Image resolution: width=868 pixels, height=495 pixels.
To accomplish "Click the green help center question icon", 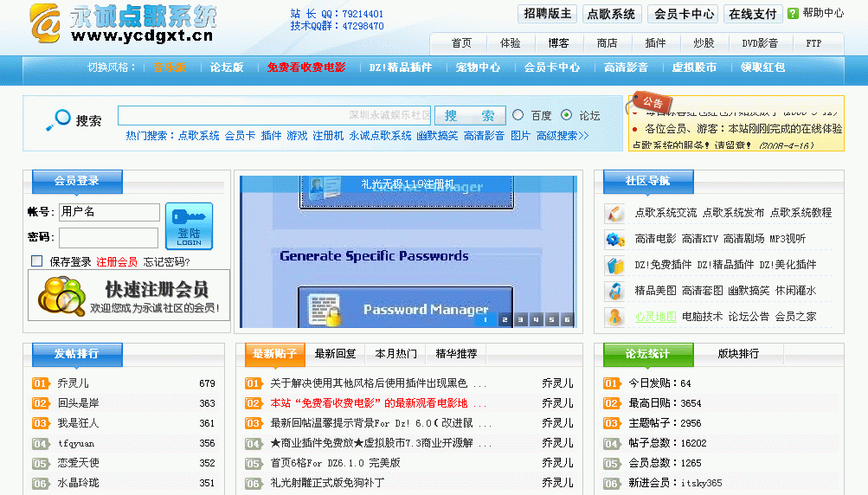I will click(x=793, y=13).
